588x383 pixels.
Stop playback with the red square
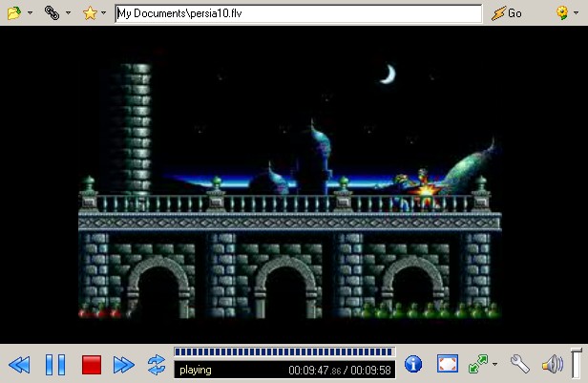point(92,365)
